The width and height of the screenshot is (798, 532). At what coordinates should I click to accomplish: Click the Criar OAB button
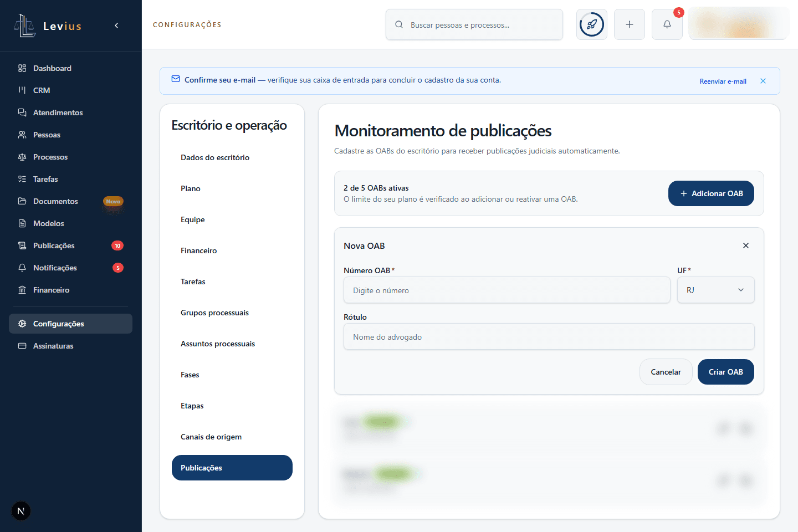726,372
